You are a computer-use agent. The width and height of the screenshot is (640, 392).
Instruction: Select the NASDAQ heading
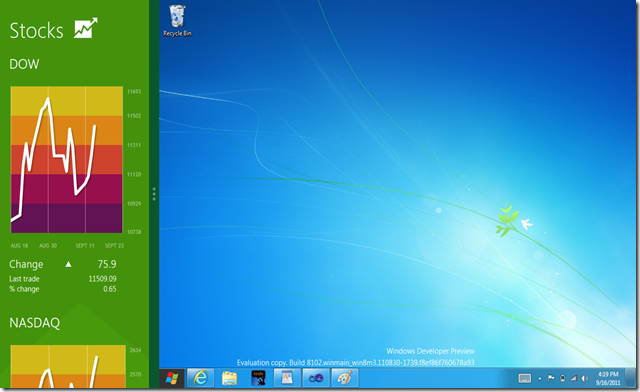point(34,323)
